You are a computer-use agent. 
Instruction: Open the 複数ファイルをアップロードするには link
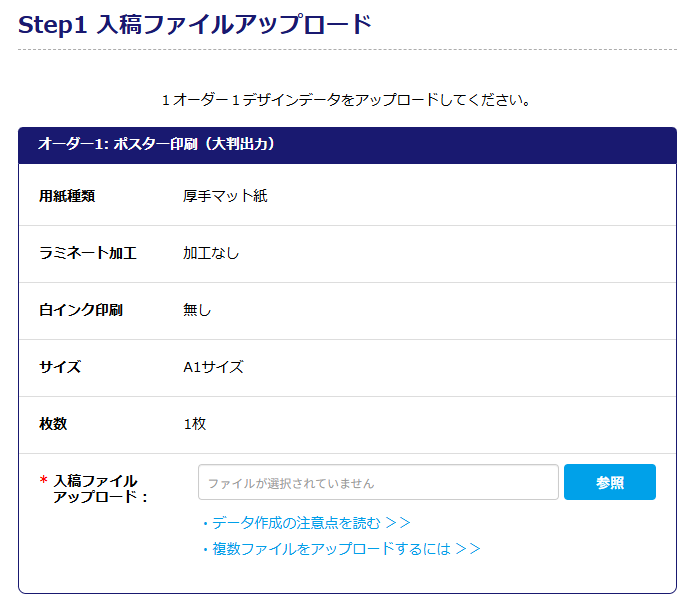(341, 548)
